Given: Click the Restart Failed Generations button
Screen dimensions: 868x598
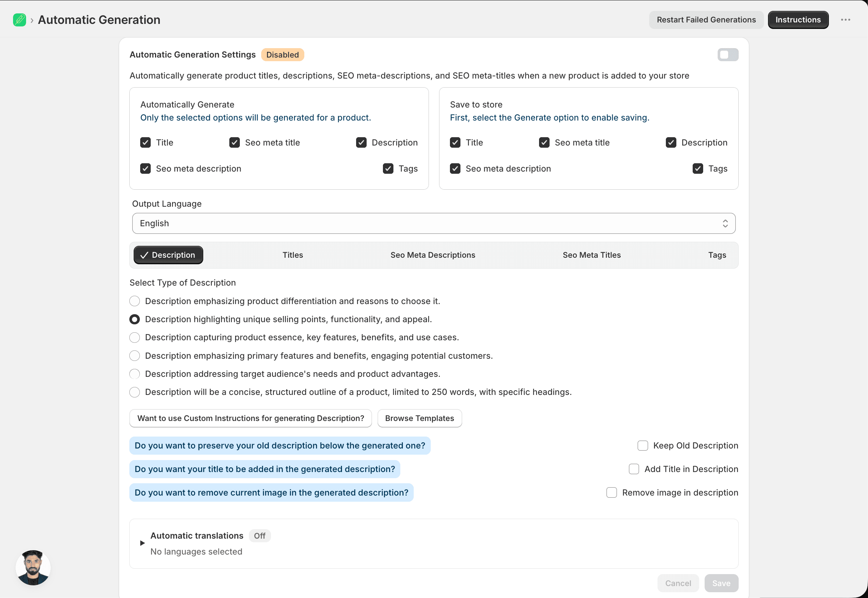Looking at the screenshot, I should coord(706,20).
